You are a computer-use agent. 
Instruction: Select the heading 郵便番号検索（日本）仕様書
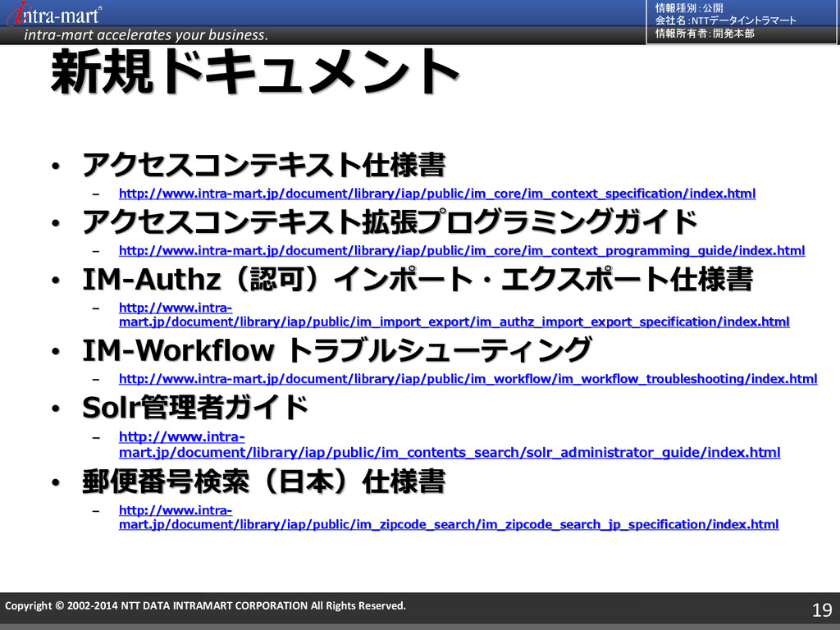[263, 482]
